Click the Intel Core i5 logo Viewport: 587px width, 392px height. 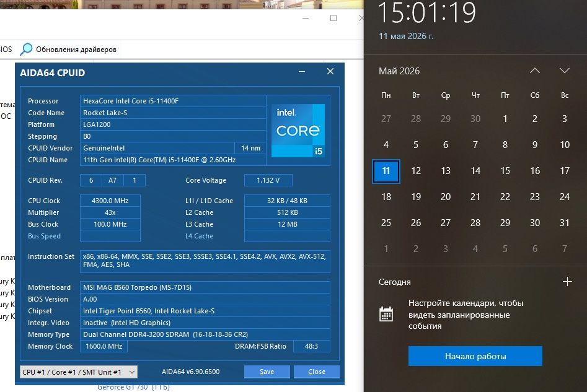[298, 131]
